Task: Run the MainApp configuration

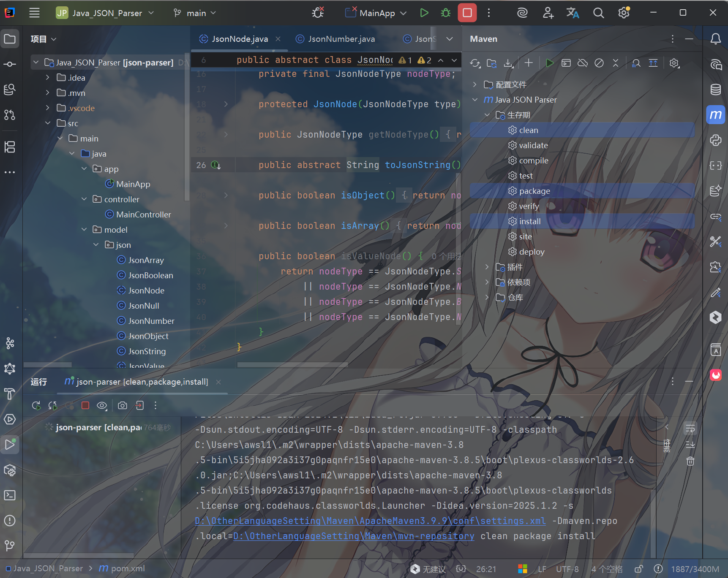Action: (424, 13)
